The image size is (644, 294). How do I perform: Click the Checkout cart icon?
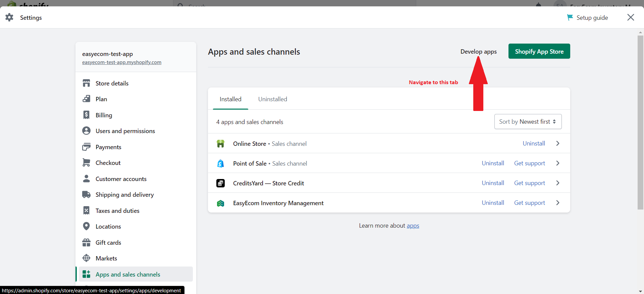[x=87, y=163]
